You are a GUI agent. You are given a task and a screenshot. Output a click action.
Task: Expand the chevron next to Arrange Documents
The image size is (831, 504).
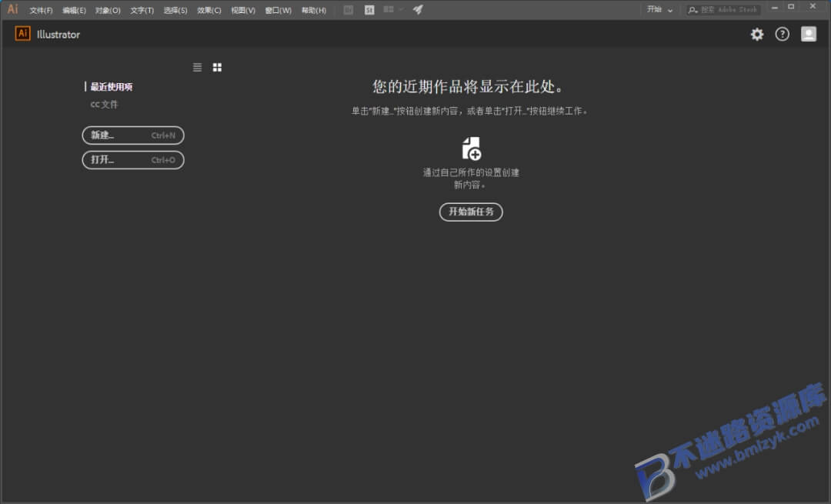[402, 9]
